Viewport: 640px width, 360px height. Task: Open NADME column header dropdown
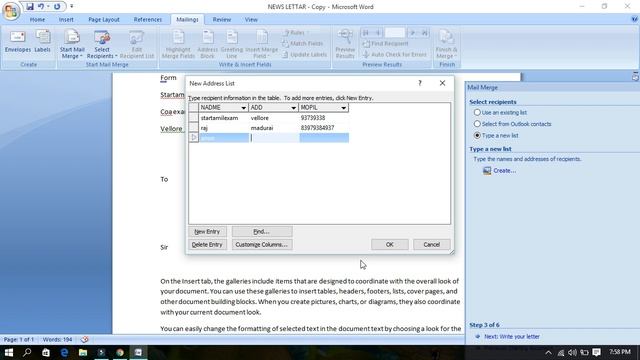coord(243,108)
